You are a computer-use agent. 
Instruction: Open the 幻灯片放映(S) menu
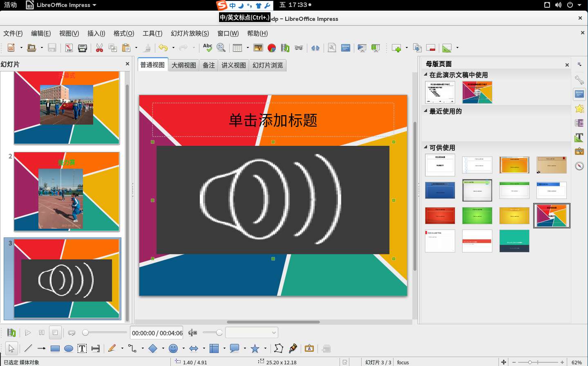click(x=190, y=33)
